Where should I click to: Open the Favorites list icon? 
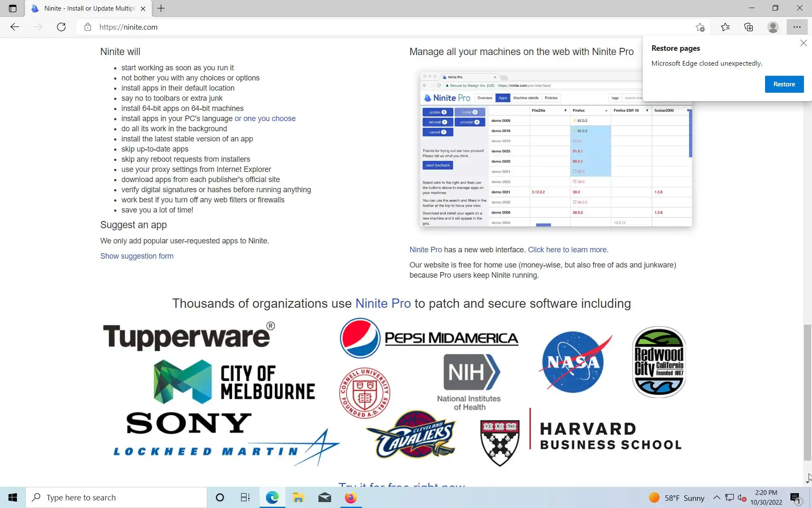(x=725, y=27)
